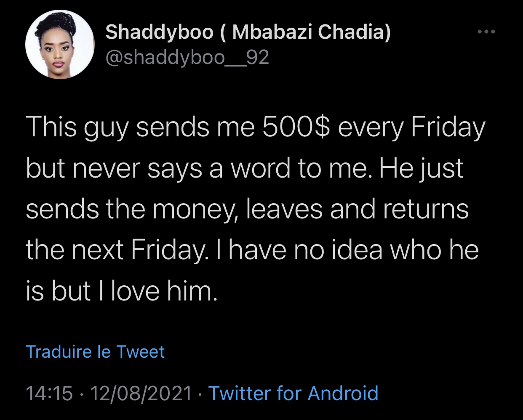Translate the tweet with Traduire le Tweet
Image resolution: width=523 pixels, height=420 pixels.
[x=95, y=352]
